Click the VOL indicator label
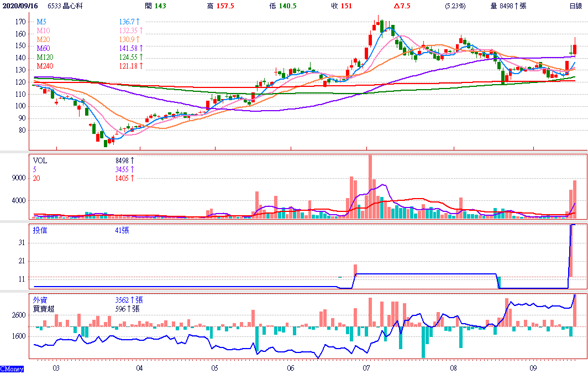The height and width of the screenshot is (379, 588). [40, 160]
